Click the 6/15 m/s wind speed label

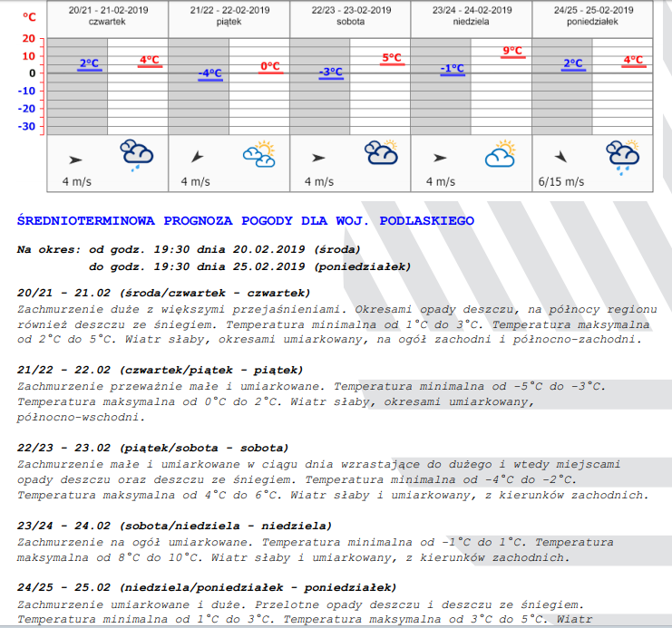tap(560, 181)
